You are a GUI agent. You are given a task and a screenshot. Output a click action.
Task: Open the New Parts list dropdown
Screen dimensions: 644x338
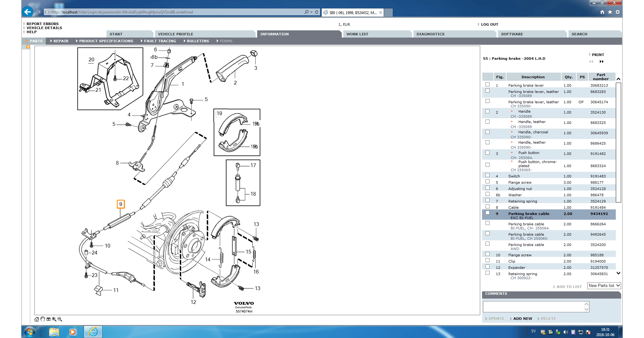pos(604,285)
